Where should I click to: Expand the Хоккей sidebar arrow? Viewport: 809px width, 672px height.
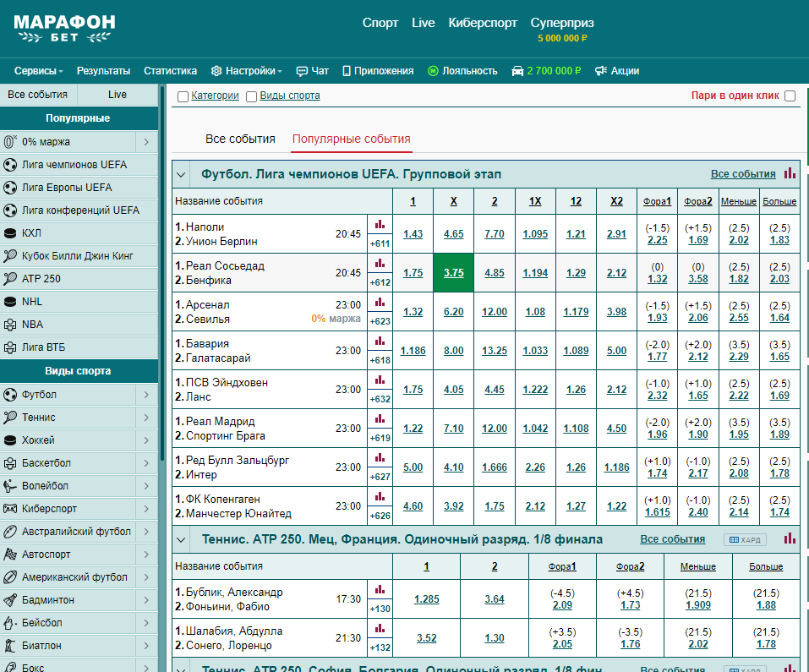coord(146,440)
